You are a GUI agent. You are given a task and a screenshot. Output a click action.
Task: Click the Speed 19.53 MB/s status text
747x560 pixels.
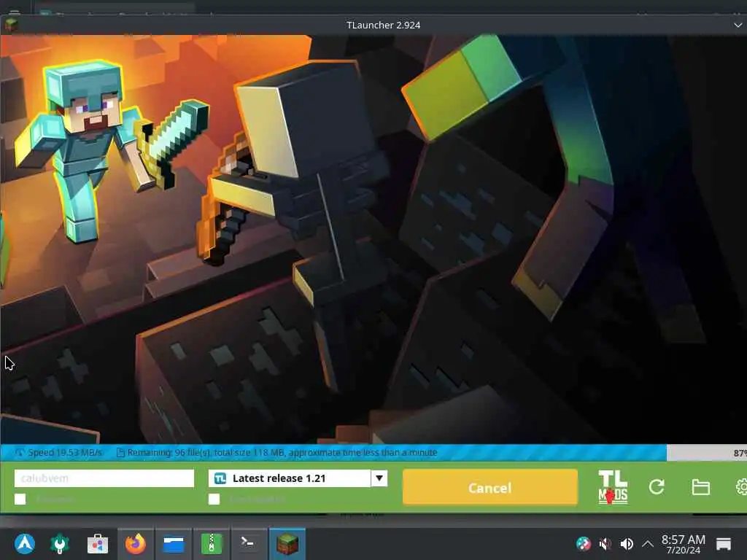click(x=65, y=452)
